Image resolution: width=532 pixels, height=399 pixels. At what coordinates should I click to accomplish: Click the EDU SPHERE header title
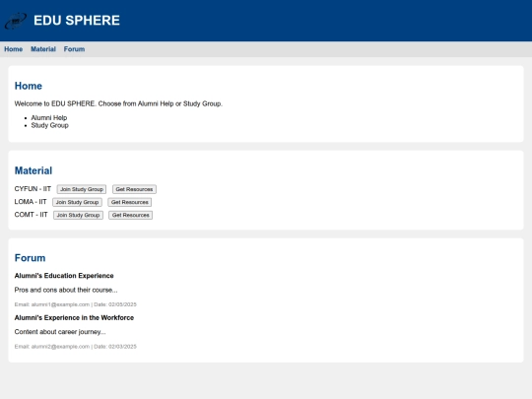[x=77, y=21]
